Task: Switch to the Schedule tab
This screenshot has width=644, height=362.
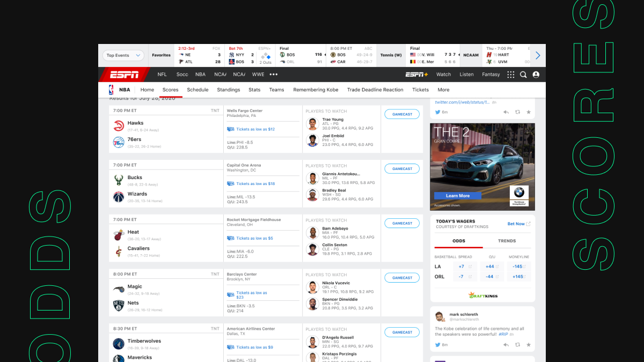Action: click(x=197, y=90)
